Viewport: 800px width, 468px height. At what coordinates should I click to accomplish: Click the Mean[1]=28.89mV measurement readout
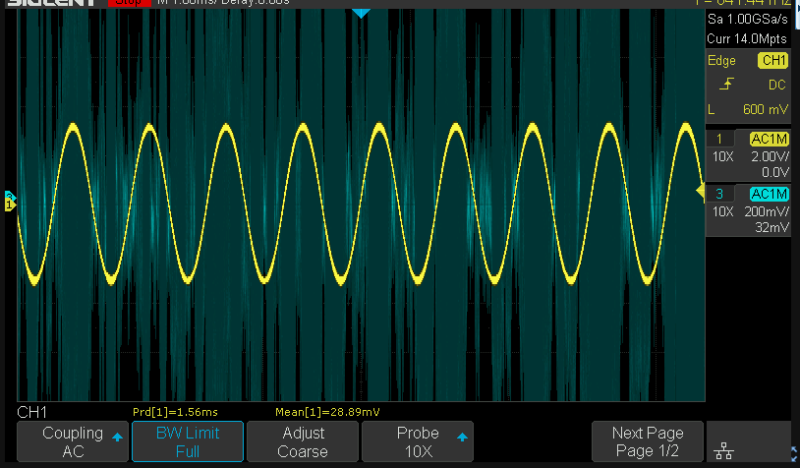[x=327, y=411]
